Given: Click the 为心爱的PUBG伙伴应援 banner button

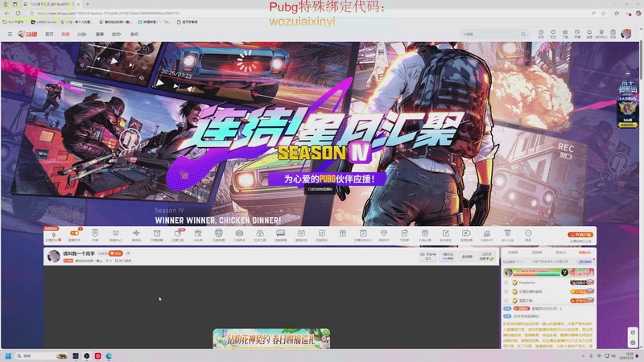Looking at the screenshot, I should click(x=328, y=179).
